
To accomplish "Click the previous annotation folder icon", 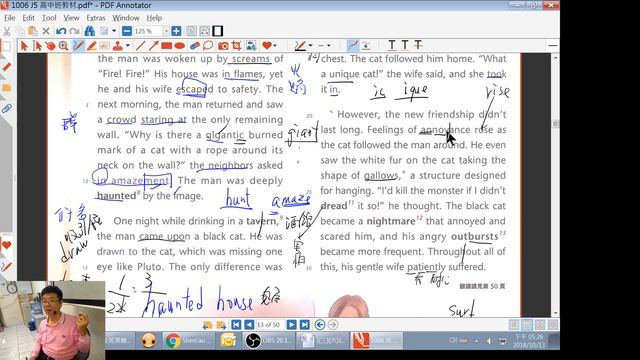I will tap(207, 325).
